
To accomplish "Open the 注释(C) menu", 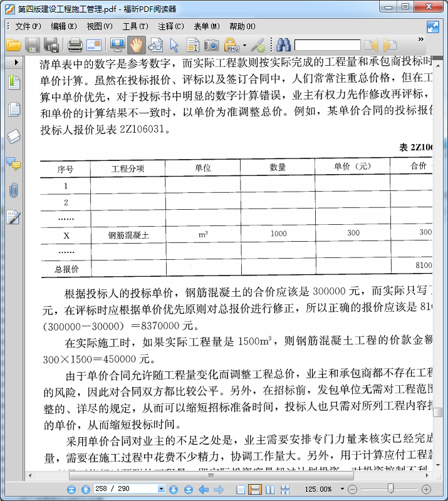I will pyautogui.click(x=171, y=26).
